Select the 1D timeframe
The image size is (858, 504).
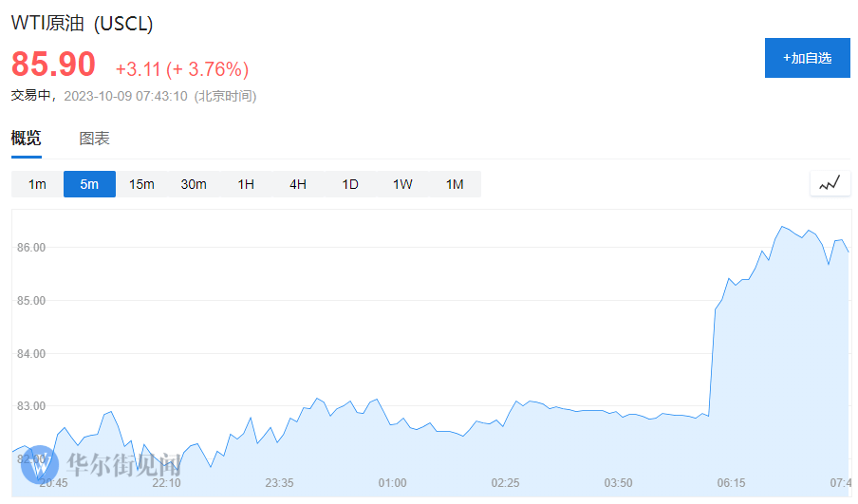pos(350,184)
